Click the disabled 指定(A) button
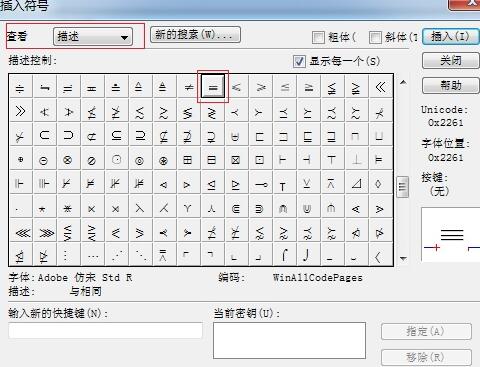The image size is (480, 367). coord(426,331)
